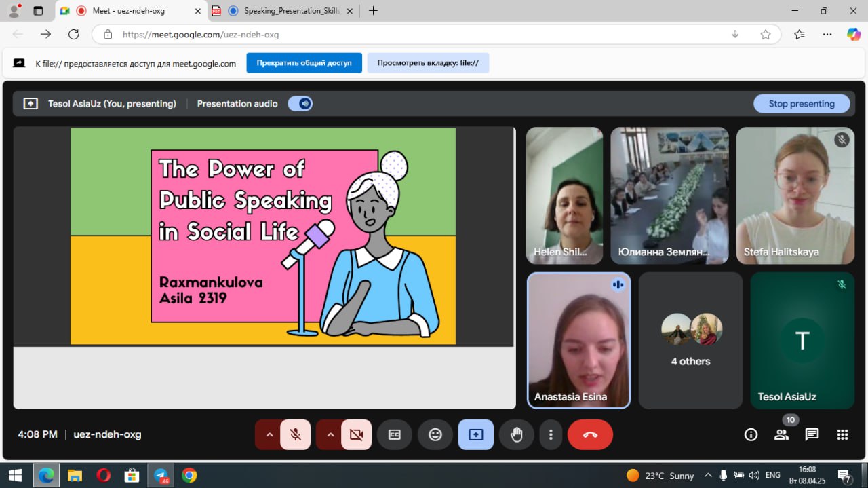868x488 pixels.
Task: Open the browser profile icon
Action: pos(14,11)
